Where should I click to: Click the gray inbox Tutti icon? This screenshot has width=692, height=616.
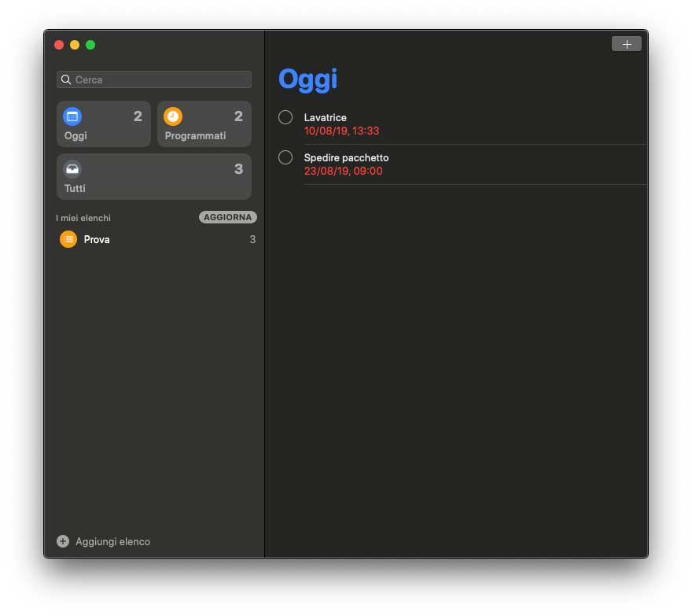tap(72, 169)
